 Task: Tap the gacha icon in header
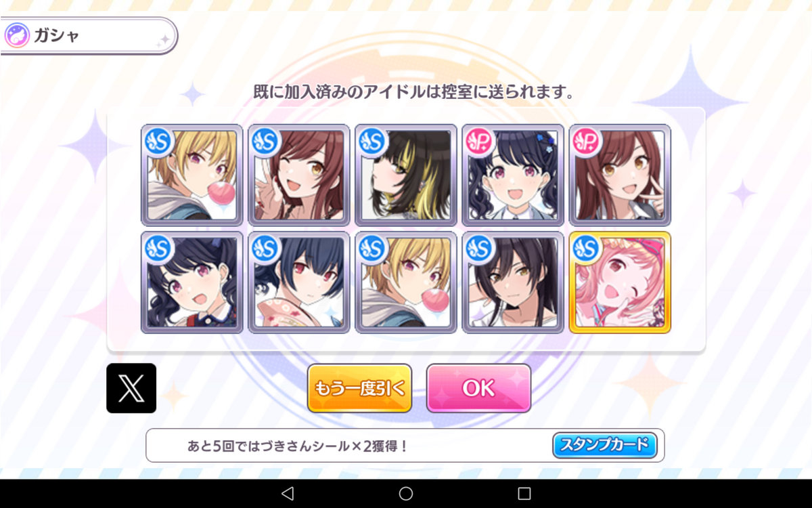17,35
